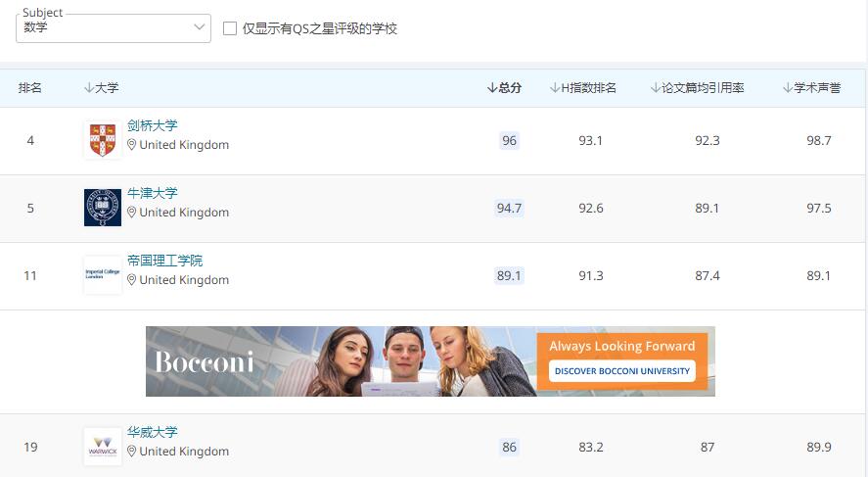This screenshot has width=868, height=477.
Task: Click the Oxford University crest logo
Action: (x=103, y=208)
